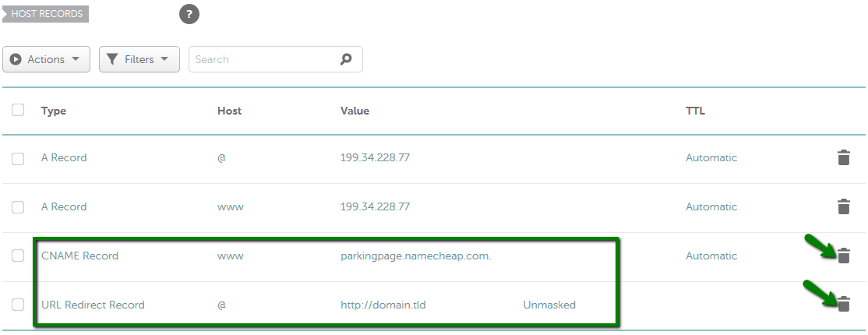Screen dimensions: 868x335
Task: Open the Host Records help question mark
Action: (189, 14)
